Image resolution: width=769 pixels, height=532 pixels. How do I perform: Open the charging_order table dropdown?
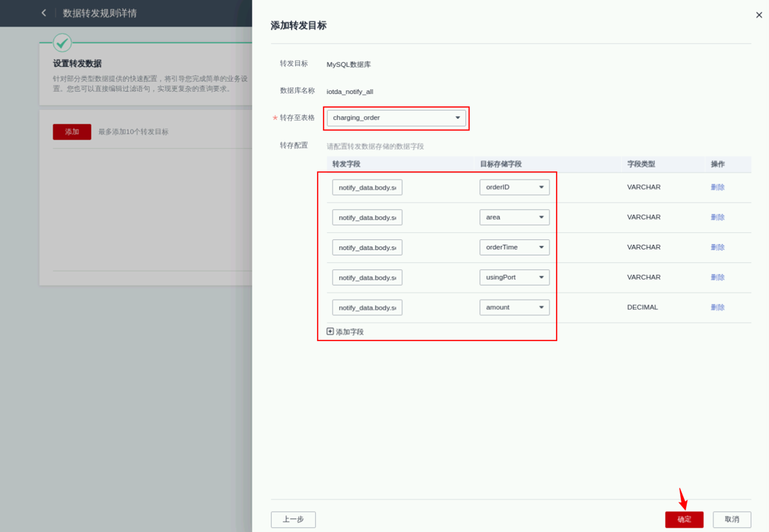click(x=396, y=118)
